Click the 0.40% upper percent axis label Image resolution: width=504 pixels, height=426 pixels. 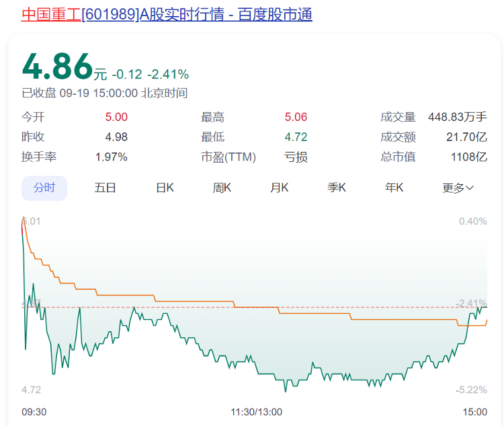[473, 221]
